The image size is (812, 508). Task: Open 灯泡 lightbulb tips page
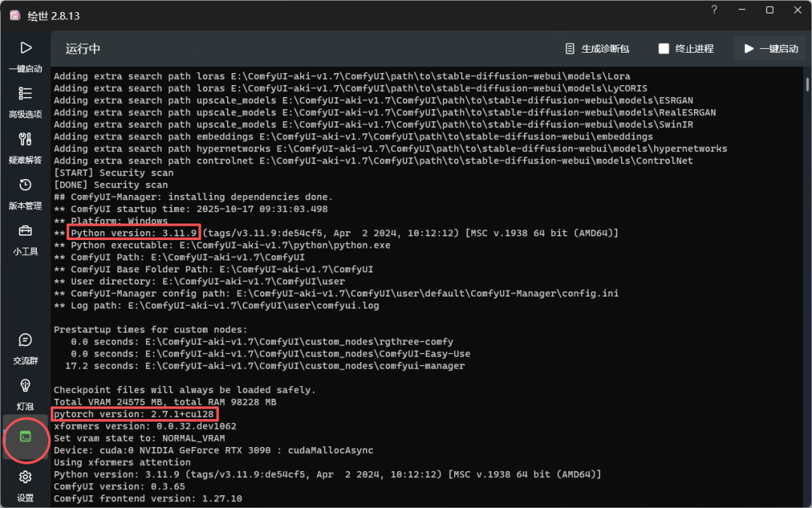pos(26,394)
